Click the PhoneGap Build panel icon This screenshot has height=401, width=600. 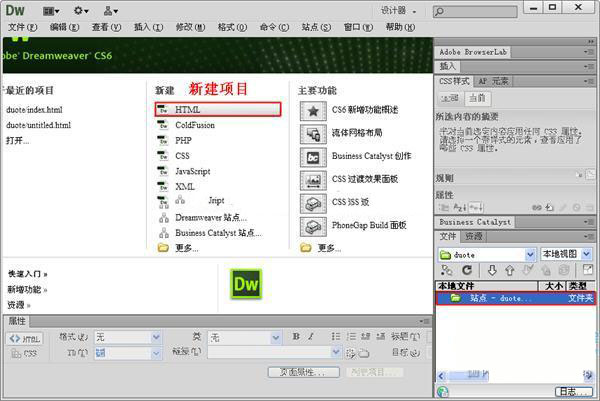coord(313,225)
